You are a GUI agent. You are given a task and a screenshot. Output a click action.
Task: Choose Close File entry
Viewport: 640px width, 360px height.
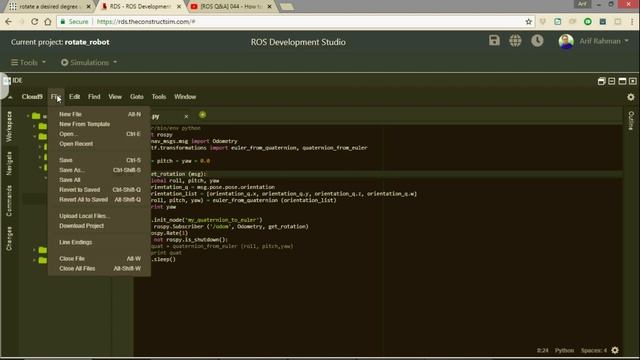coord(100,258)
